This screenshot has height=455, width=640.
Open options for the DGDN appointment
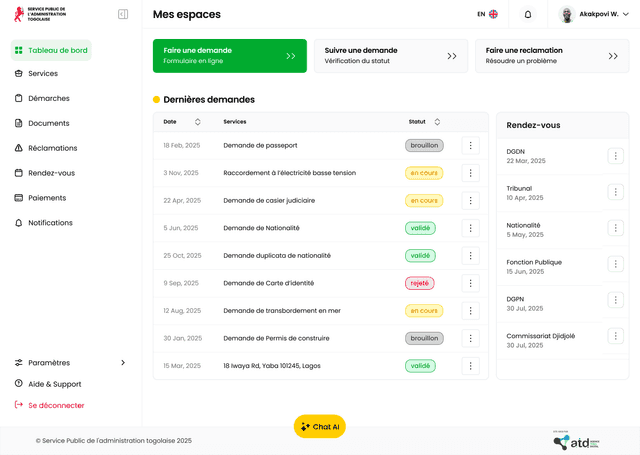click(616, 155)
